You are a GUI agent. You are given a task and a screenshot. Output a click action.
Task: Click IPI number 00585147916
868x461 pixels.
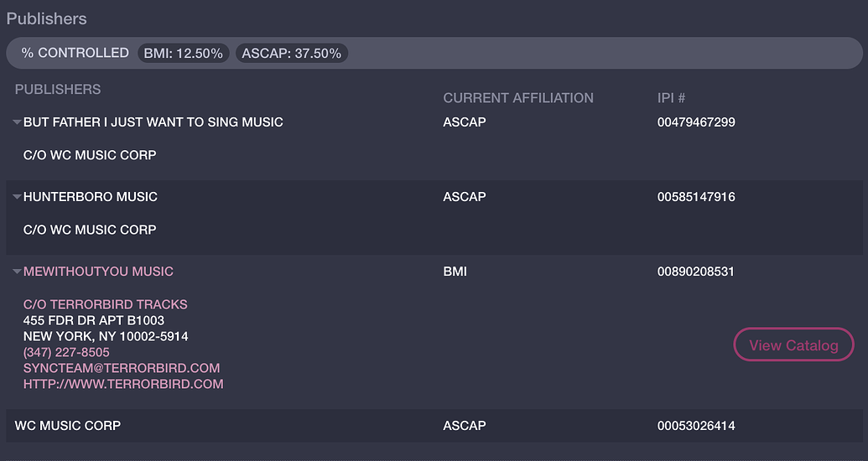tap(696, 197)
